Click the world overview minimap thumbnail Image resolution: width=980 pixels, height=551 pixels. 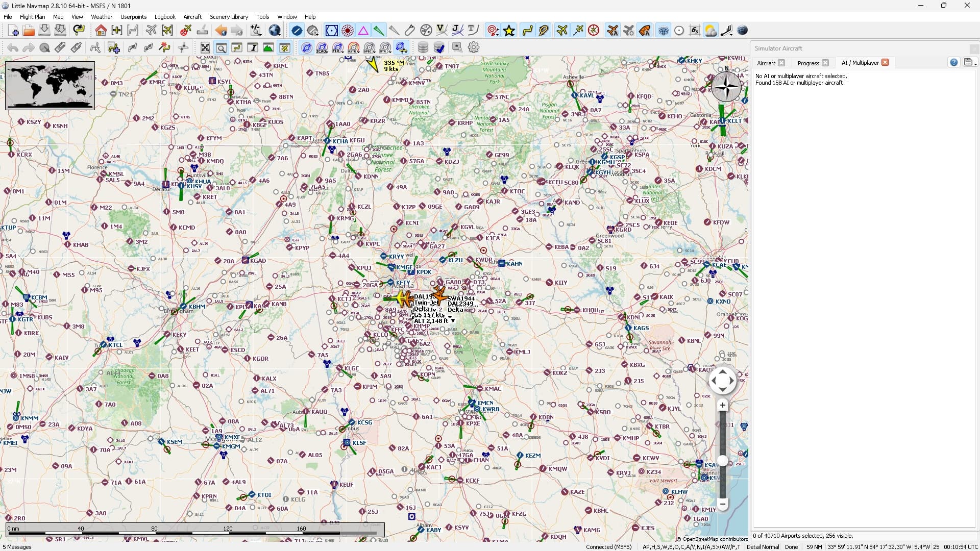[50, 85]
